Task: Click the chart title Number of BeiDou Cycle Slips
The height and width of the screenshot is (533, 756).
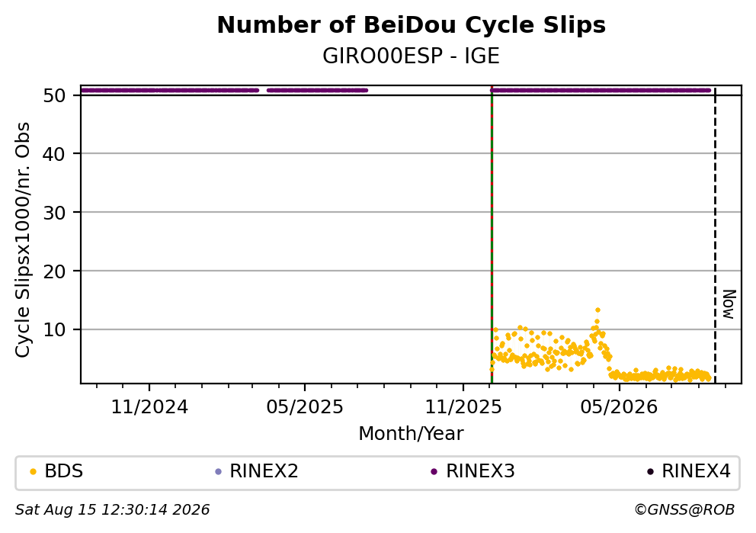Action: click(412, 25)
